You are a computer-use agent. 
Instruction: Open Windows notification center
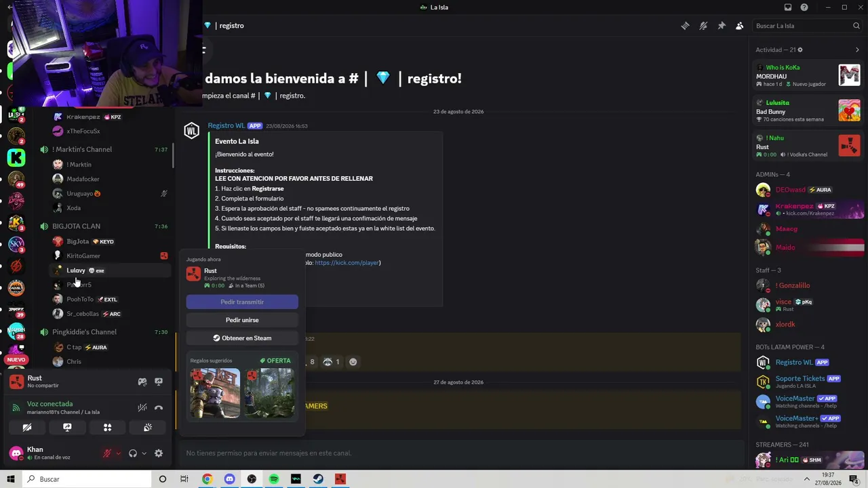pos(854,479)
